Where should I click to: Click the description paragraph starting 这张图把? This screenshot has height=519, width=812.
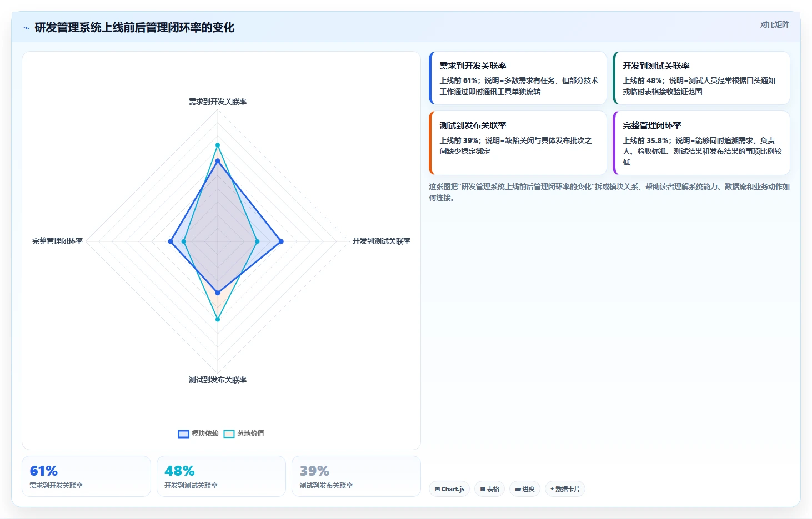click(609, 192)
